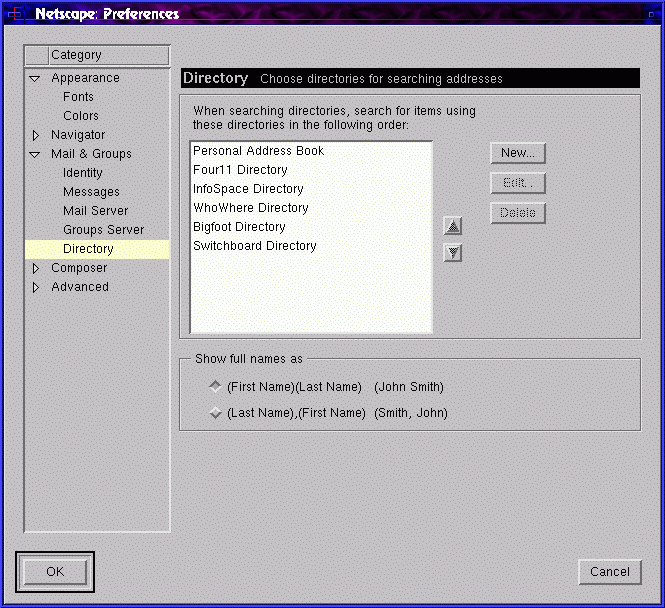Expand the Composer category
Screen dimensions: 665x608
tap(36, 268)
